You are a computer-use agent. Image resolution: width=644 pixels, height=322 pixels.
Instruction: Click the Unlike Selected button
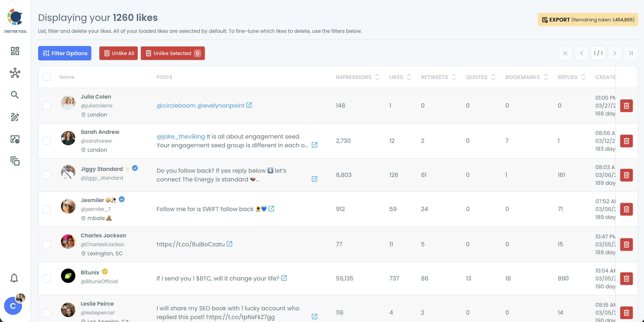[173, 53]
